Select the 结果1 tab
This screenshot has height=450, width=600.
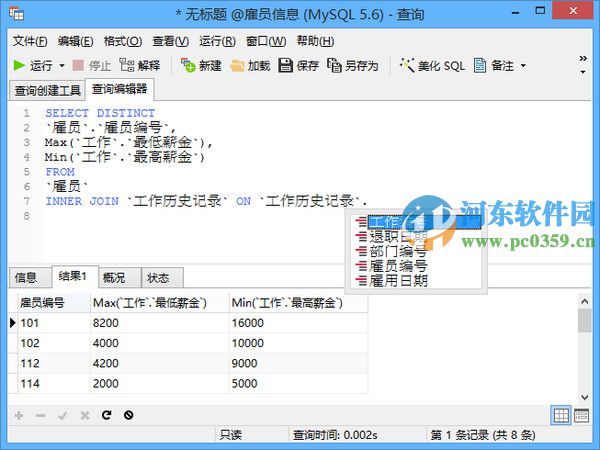click(x=73, y=276)
